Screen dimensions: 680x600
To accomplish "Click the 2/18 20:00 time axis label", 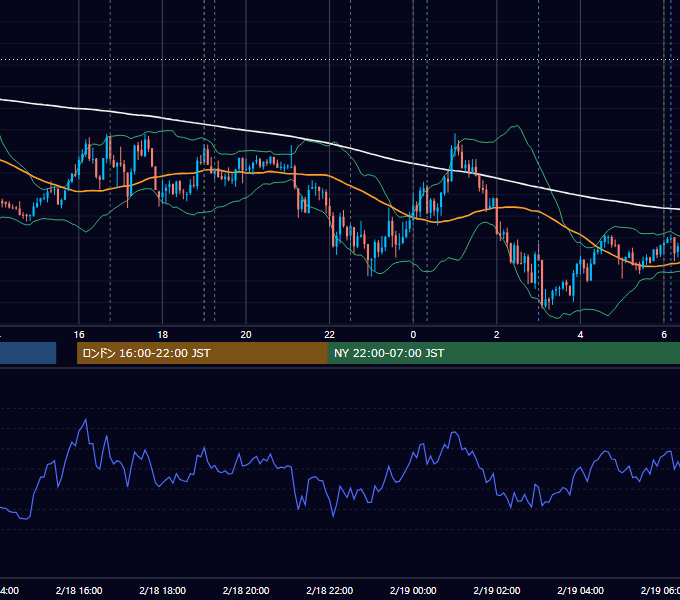I will click(x=246, y=590).
